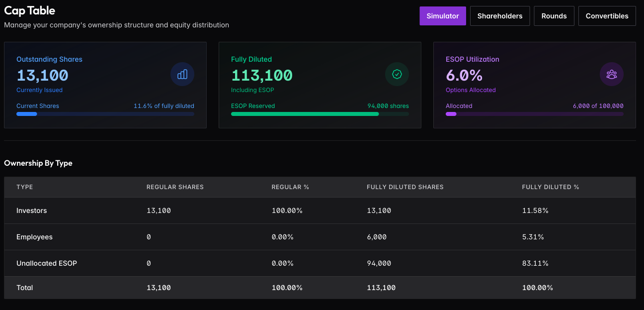Switch to the Simulator tab
This screenshot has height=310, width=644.
point(443,16)
